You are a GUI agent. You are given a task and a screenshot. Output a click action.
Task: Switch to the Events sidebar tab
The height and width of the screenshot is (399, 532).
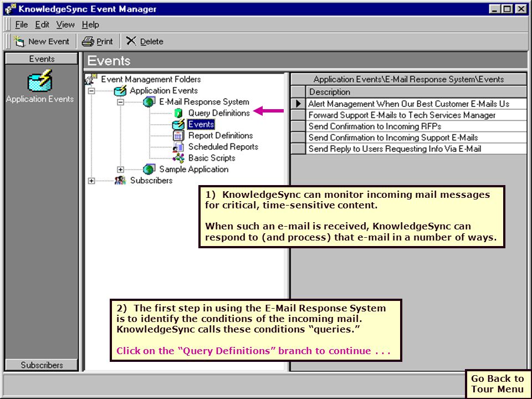[x=42, y=59]
